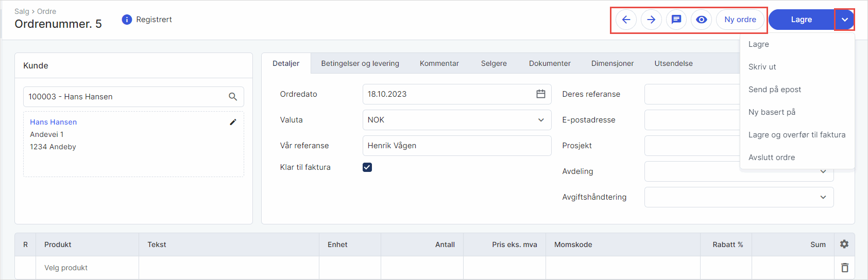Click the Ny ordre button
The image size is (868, 280).
point(740,20)
